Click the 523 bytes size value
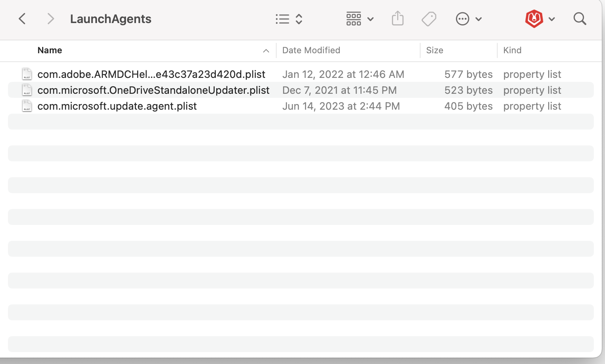This screenshot has width=605, height=364. pos(468,90)
